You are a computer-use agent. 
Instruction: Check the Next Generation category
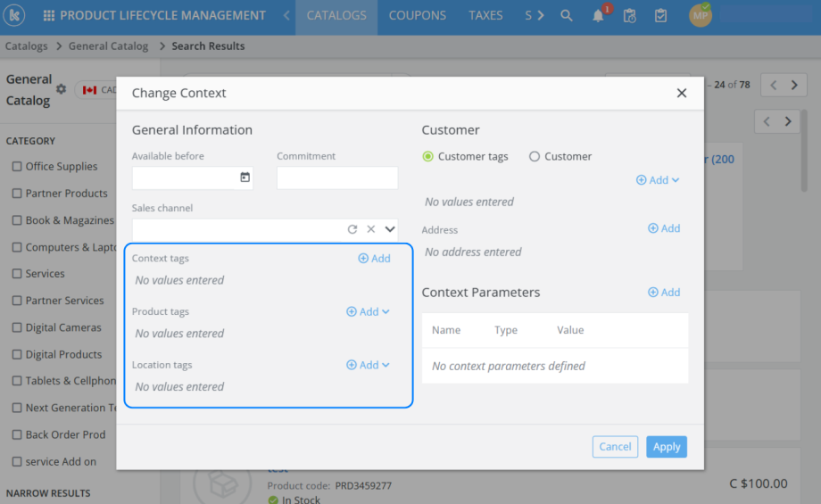point(17,408)
